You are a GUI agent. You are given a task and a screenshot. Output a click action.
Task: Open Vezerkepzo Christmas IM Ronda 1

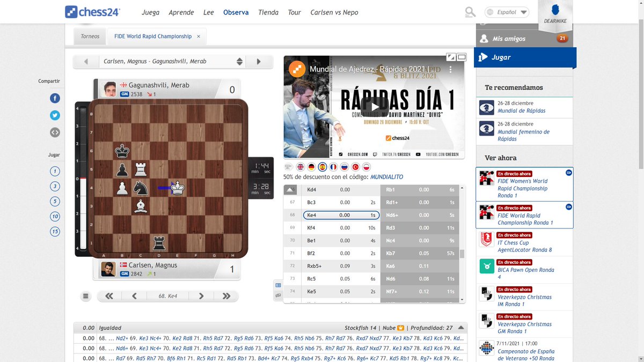pyautogui.click(x=525, y=297)
